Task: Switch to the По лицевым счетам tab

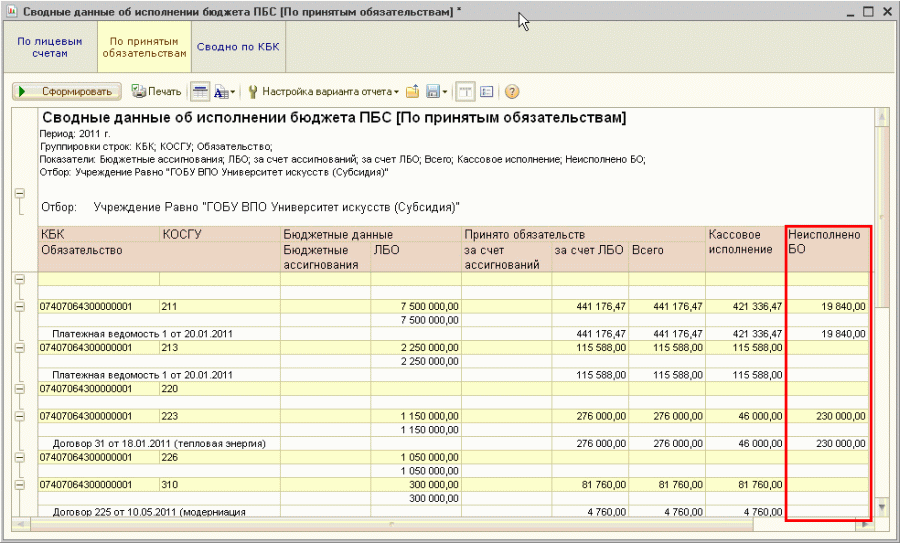Action: (x=50, y=47)
